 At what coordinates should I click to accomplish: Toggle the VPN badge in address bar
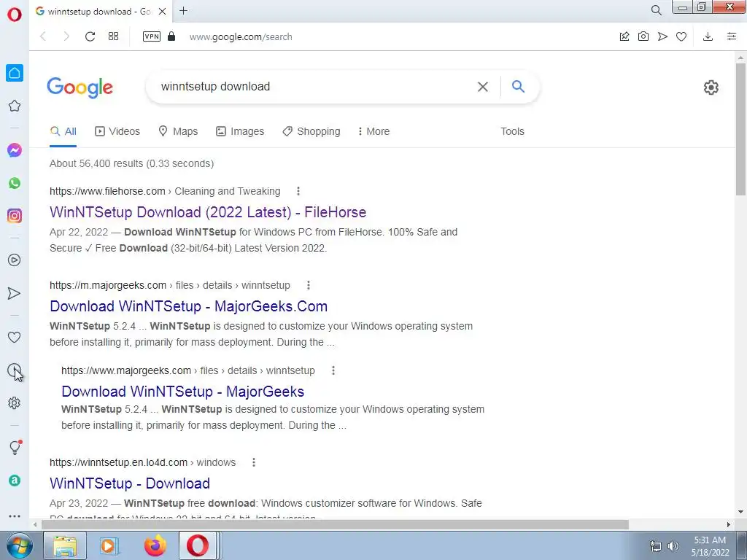coord(152,36)
